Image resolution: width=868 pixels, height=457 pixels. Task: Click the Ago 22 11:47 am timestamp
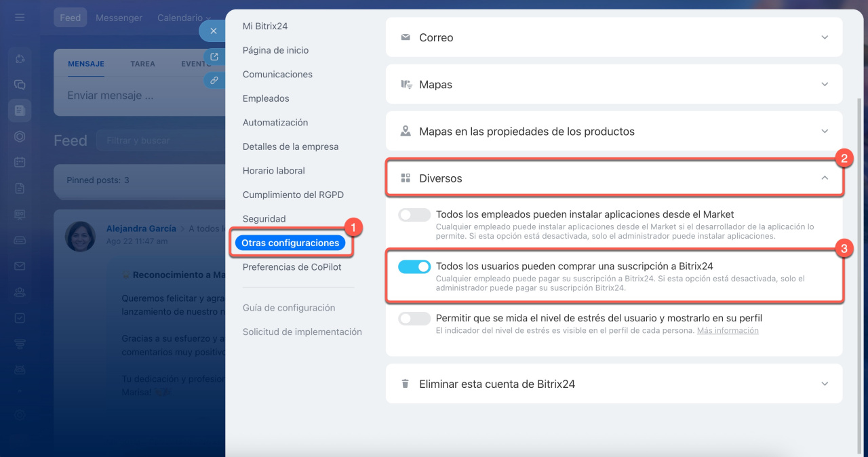(137, 241)
